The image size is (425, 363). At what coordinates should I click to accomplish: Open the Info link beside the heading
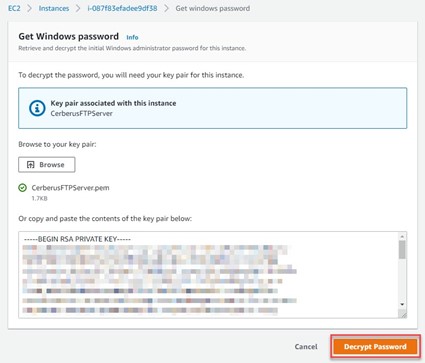click(x=132, y=37)
